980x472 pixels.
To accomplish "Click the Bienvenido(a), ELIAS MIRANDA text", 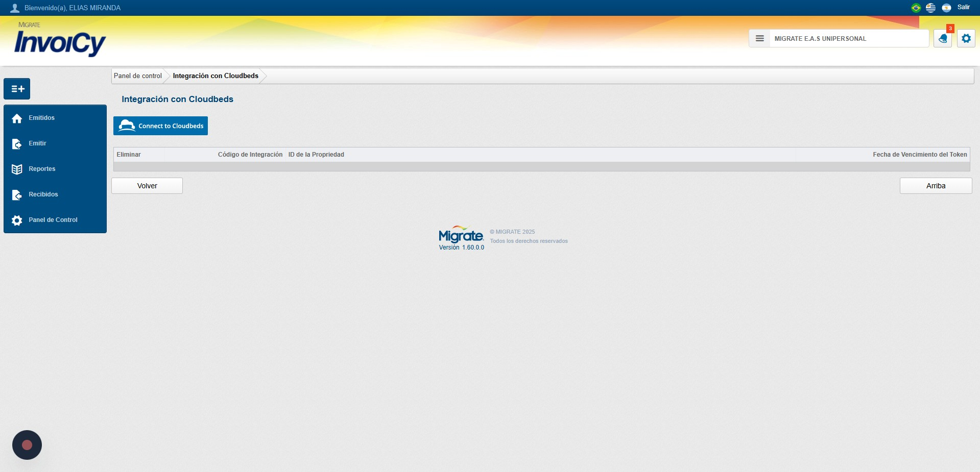I will [x=73, y=8].
